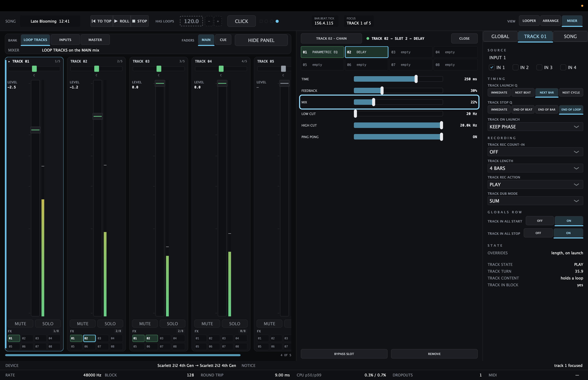The height and width of the screenshot is (380, 588).
Task: Mute TRACK 05
Action: point(269,324)
